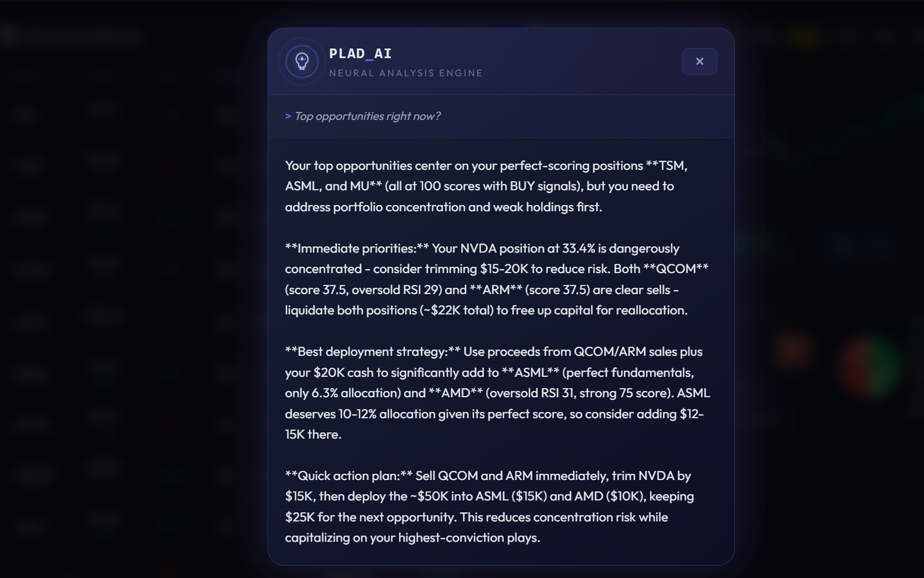Screen dimensions: 924x578
Task: Click the purple chevron before the prompt text
Action: point(287,116)
